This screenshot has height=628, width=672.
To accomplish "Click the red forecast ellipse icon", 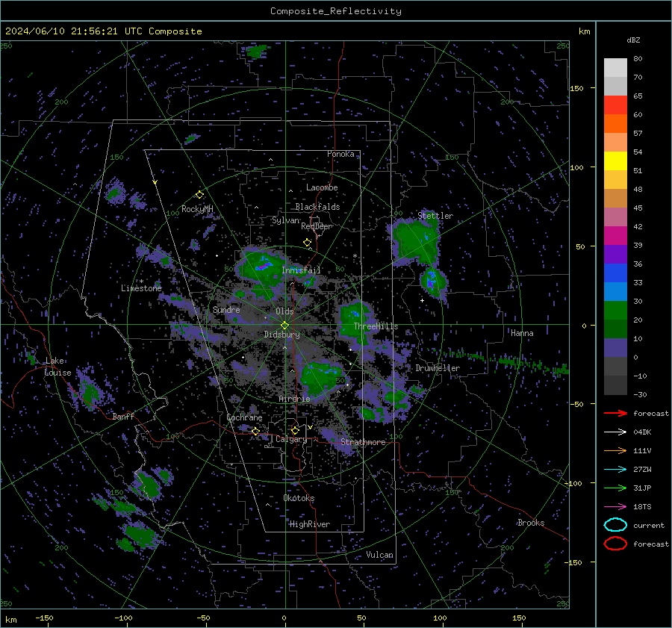I will pos(615,544).
